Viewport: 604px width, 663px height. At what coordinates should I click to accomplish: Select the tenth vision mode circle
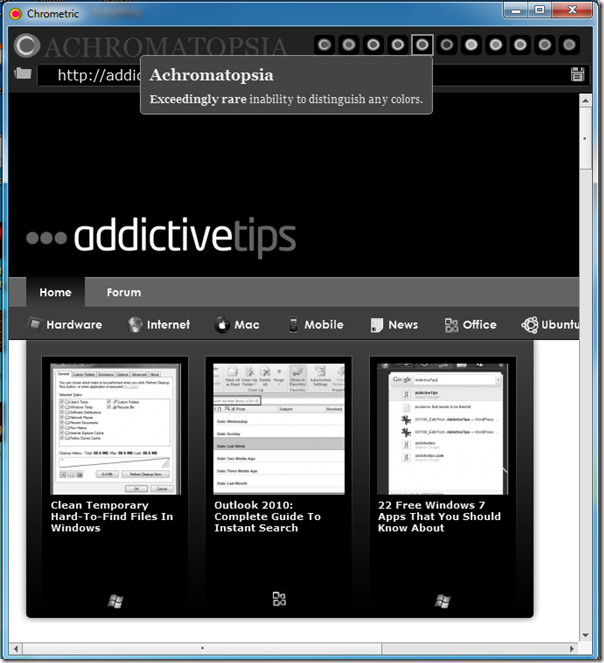point(545,45)
